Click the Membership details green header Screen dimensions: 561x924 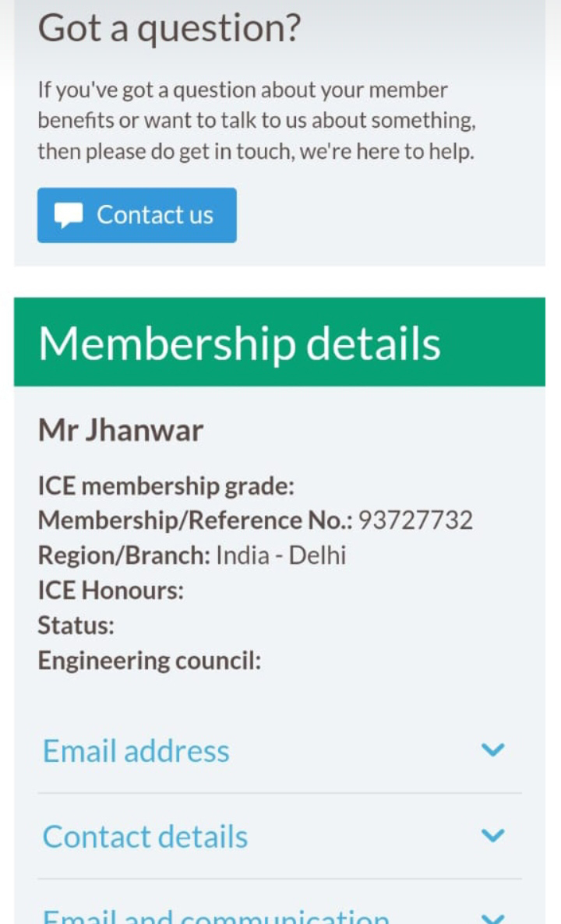click(x=279, y=342)
